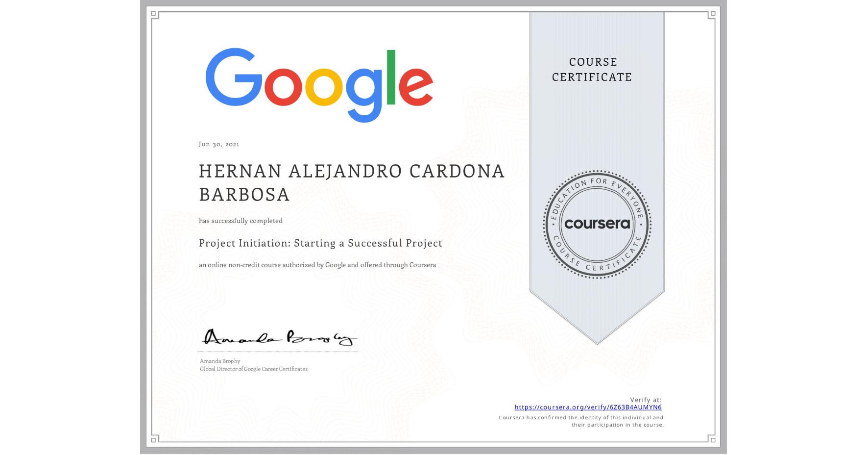Click the has successfully completed text
868x455 pixels.
tap(241, 221)
